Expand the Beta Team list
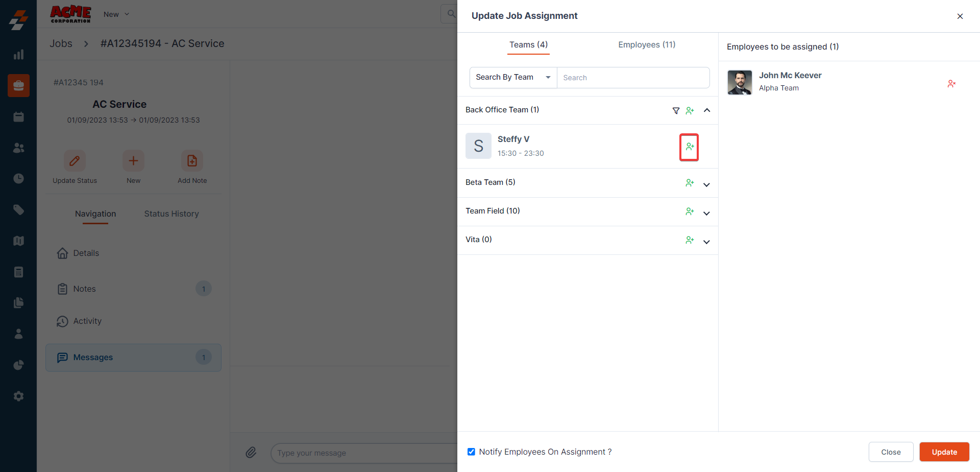The height and width of the screenshot is (472, 980). click(x=706, y=184)
